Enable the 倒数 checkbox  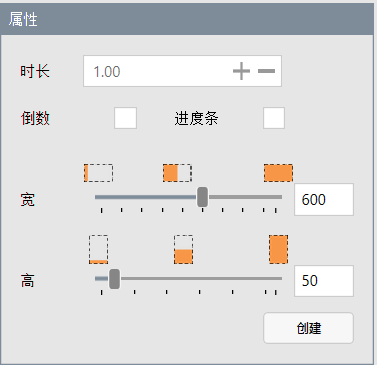coord(125,118)
